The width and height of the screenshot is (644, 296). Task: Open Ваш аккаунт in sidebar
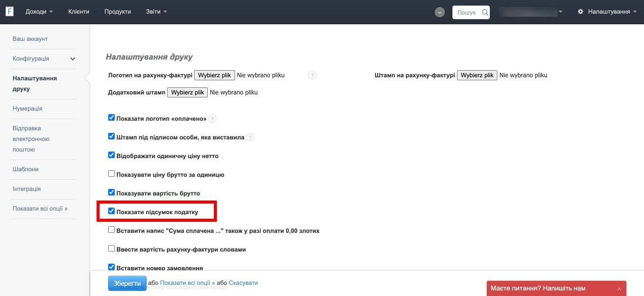(x=30, y=39)
